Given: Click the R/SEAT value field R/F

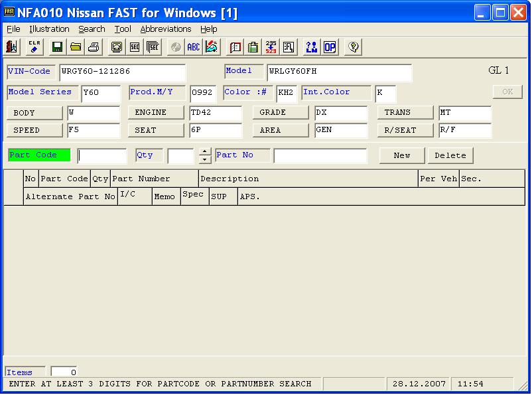Looking at the screenshot, I should click(465, 130).
